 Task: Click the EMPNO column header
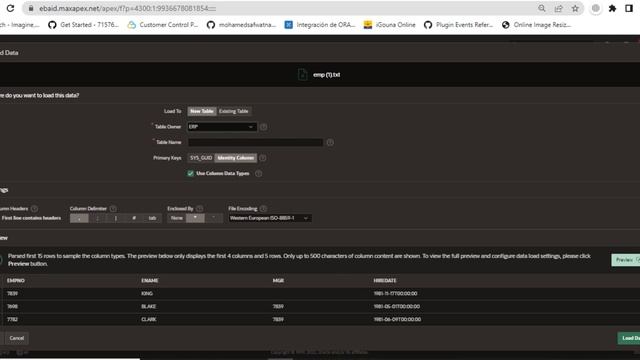click(x=16, y=281)
